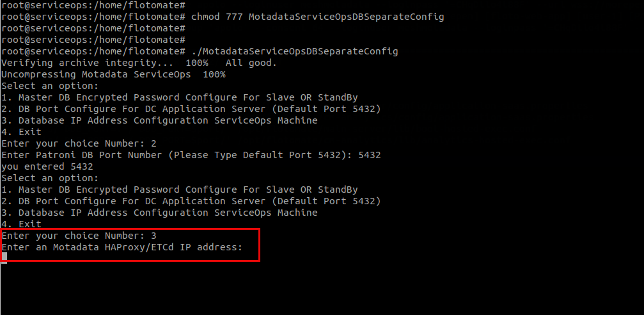Click first menu's Master DB Encrypted Password option
644x315 pixels.
179,97
